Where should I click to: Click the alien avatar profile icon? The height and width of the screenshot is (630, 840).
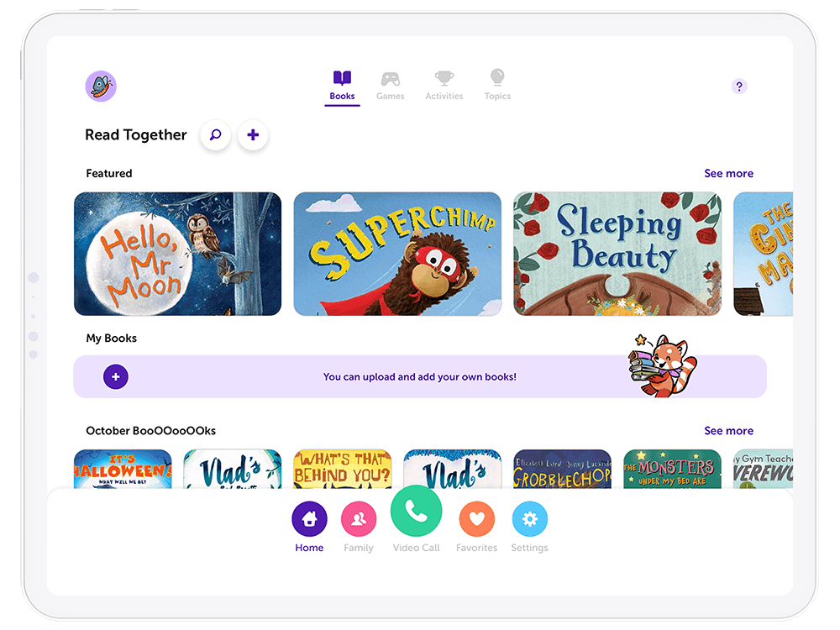tap(101, 87)
